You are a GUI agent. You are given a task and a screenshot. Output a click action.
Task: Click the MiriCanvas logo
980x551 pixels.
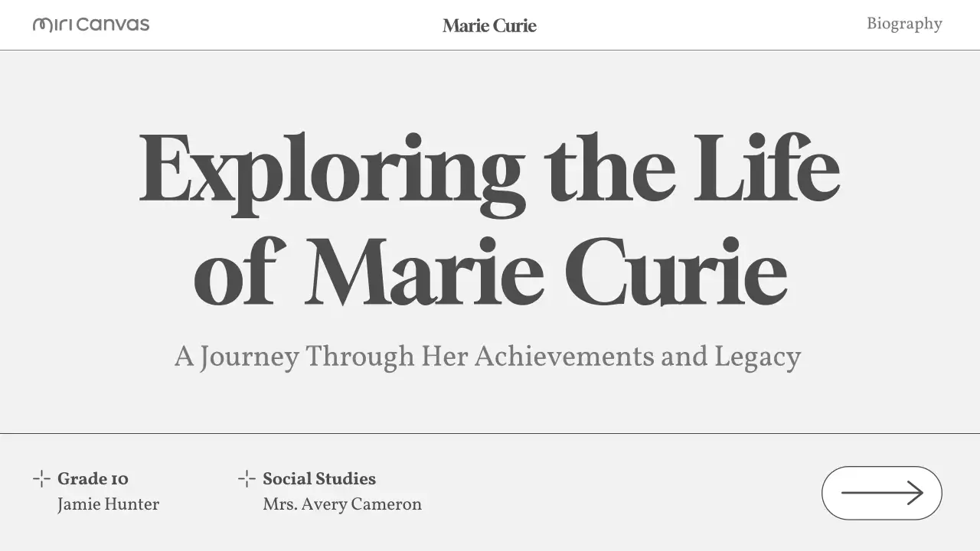(x=91, y=24)
